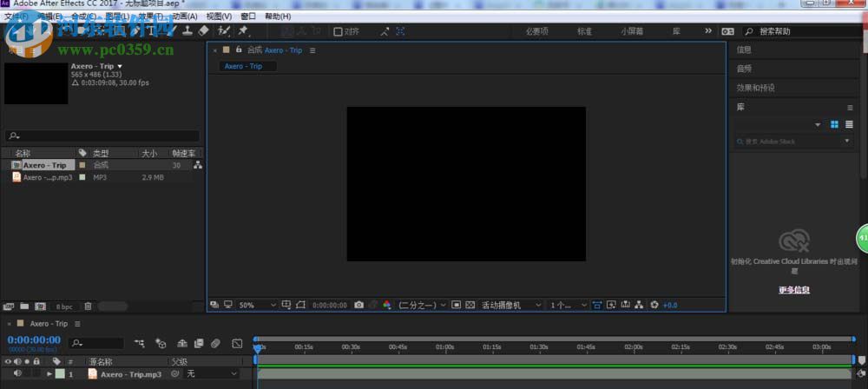Click the show channel color icon
This screenshot has width=868, height=389.
(x=387, y=305)
